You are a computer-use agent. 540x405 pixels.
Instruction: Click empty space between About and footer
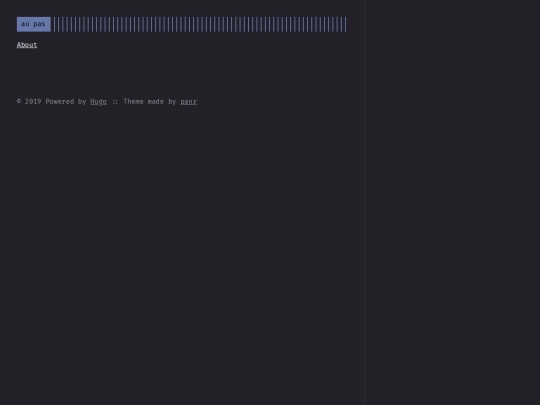click(x=182, y=73)
